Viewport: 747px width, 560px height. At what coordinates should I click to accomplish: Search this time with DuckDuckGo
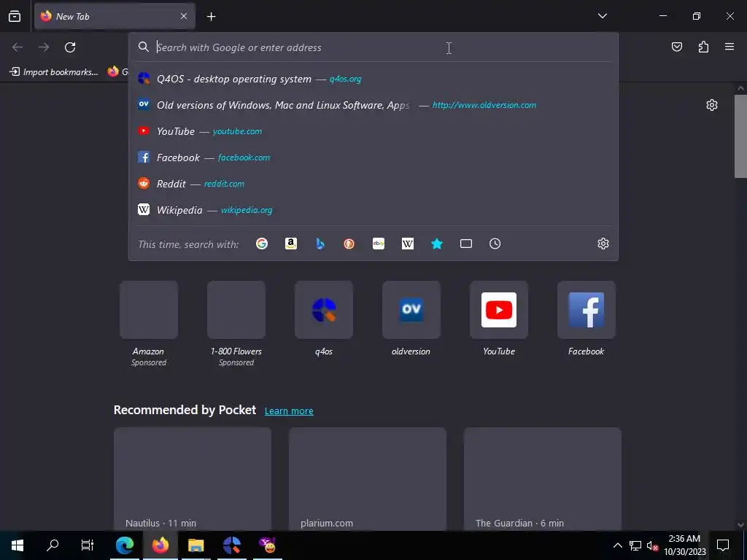tap(349, 244)
